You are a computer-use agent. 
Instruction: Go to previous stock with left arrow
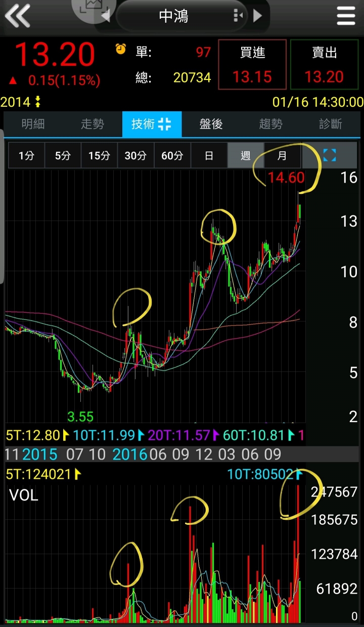click(x=106, y=16)
